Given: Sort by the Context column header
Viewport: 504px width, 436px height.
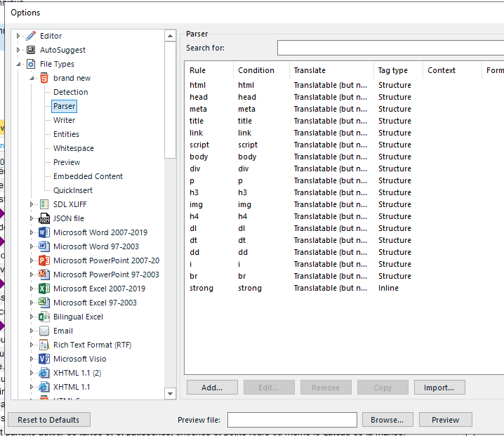Looking at the screenshot, I should click(x=452, y=70).
